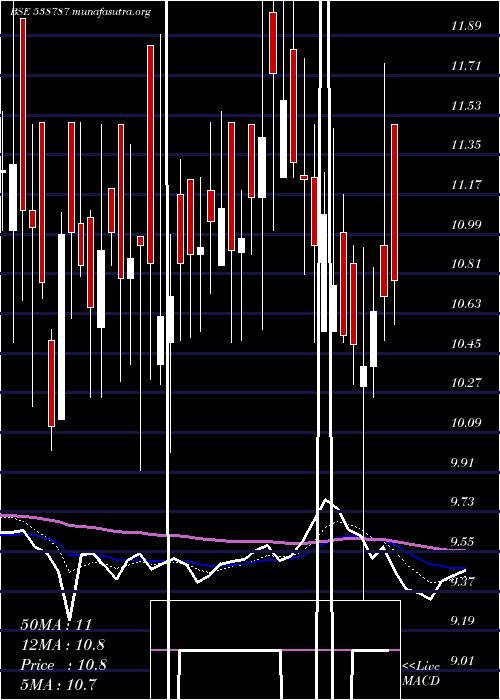Click the 10.99 price axis label
The height and width of the screenshot is (700, 500).
tap(466, 224)
